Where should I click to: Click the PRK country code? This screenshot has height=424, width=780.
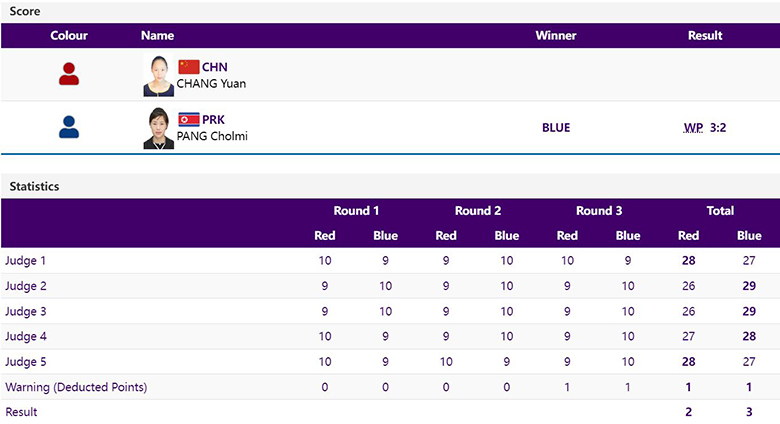point(213,120)
